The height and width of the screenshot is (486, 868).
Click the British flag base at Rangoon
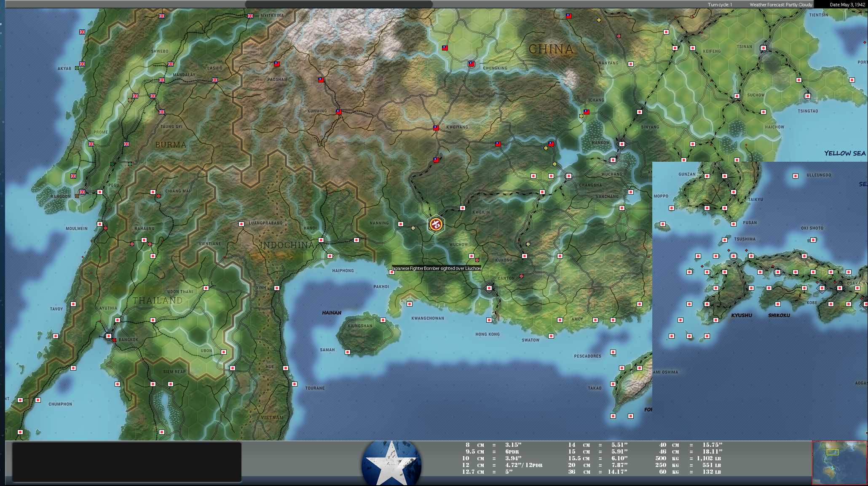click(x=82, y=192)
